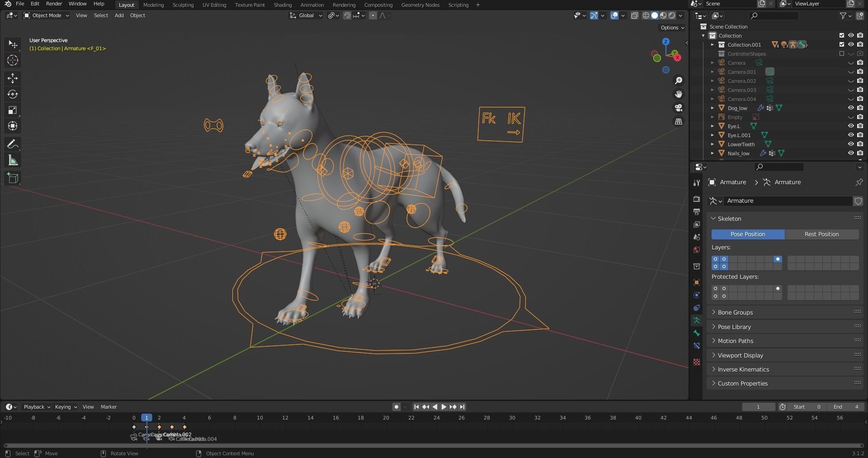The height and width of the screenshot is (458, 868).
Task: Select the Measure tool
Action: click(13, 160)
